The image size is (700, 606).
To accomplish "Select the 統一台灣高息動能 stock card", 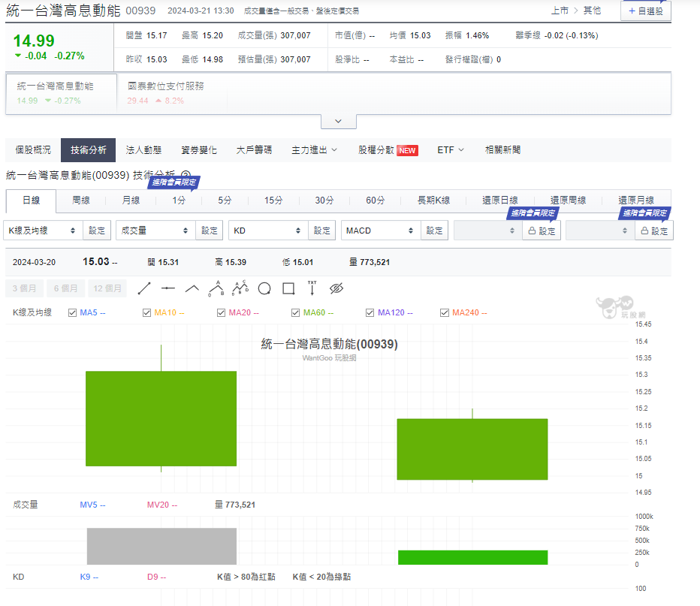I will (61, 93).
